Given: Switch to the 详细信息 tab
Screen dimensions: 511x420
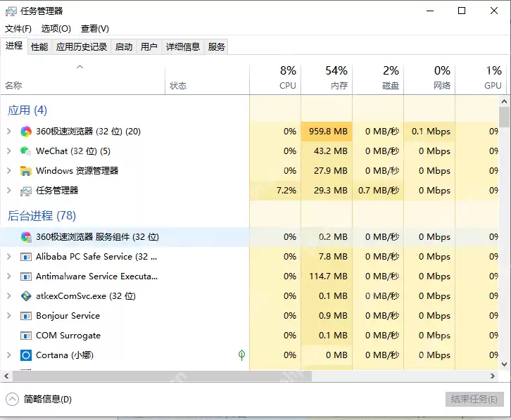Looking at the screenshot, I should click(x=183, y=47).
